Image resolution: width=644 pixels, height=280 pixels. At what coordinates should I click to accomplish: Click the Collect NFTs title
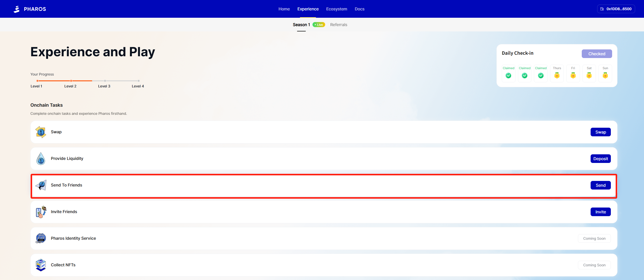63,265
